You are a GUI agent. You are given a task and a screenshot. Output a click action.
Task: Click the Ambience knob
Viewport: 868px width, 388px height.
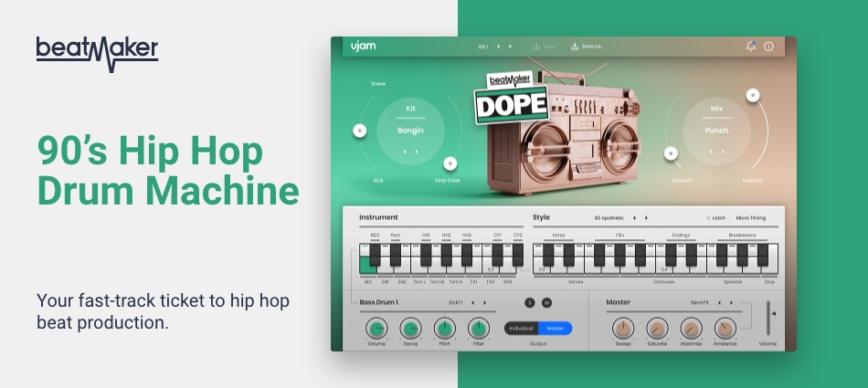pyautogui.click(x=725, y=329)
